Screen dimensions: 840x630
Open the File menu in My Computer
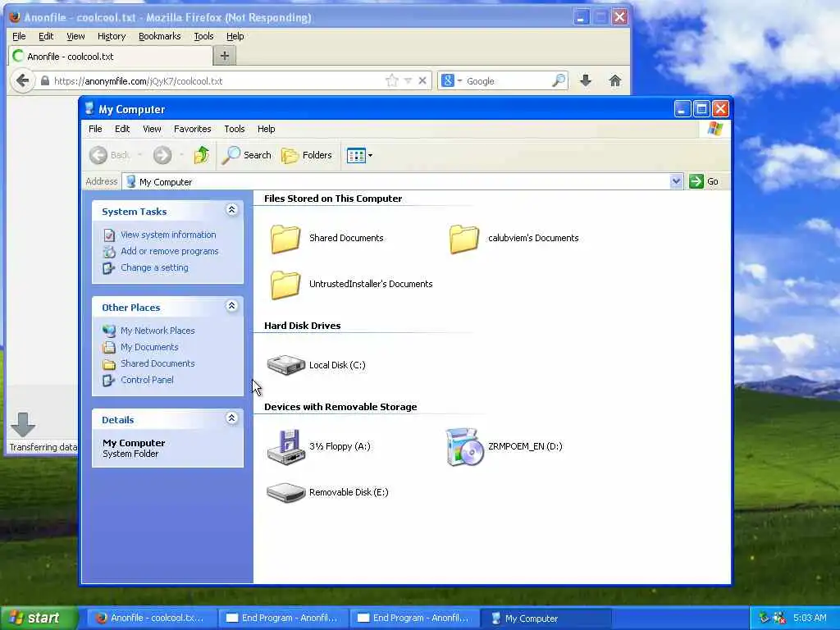(x=95, y=129)
